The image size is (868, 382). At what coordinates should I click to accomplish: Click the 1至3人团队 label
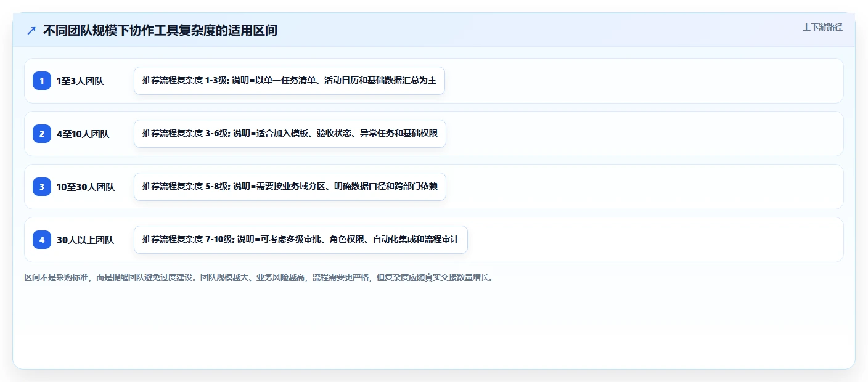tap(80, 81)
